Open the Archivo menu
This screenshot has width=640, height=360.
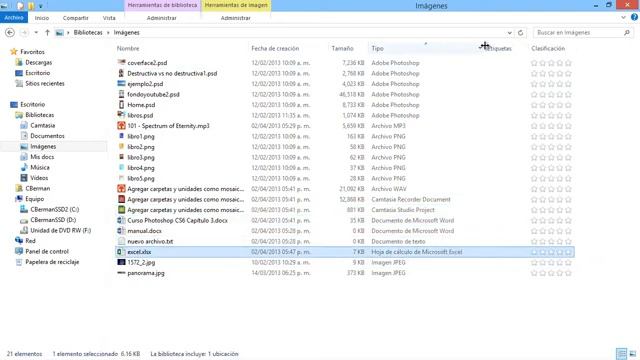click(x=14, y=18)
